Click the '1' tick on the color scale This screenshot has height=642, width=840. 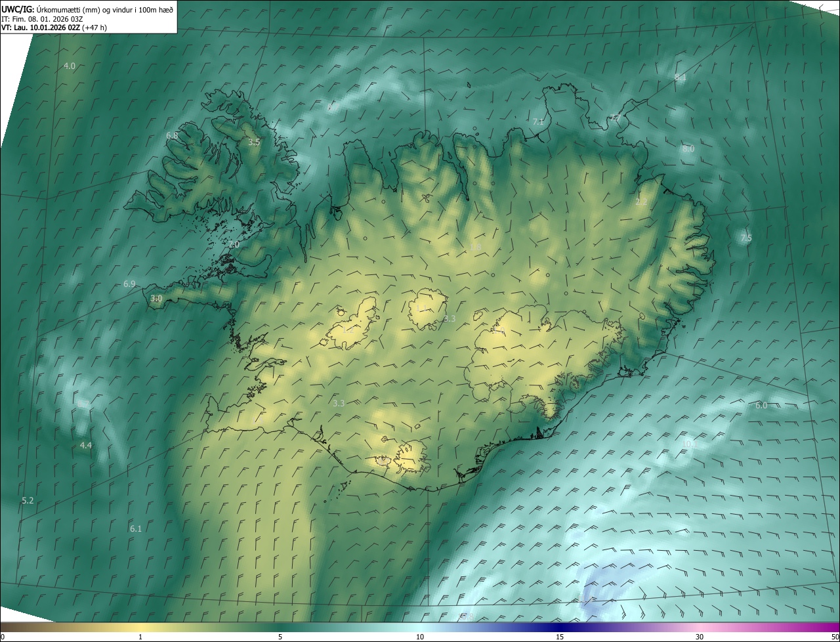(x=140, y=637)
